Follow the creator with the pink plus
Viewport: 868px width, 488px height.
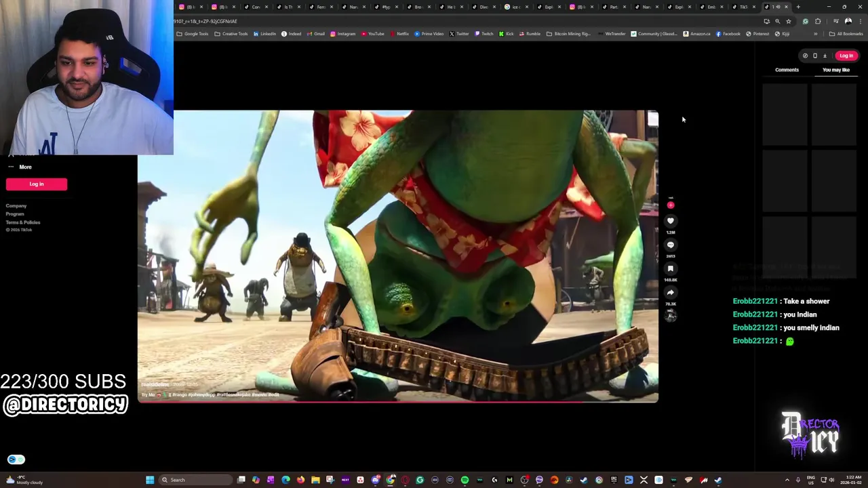(x=671, y=205)
